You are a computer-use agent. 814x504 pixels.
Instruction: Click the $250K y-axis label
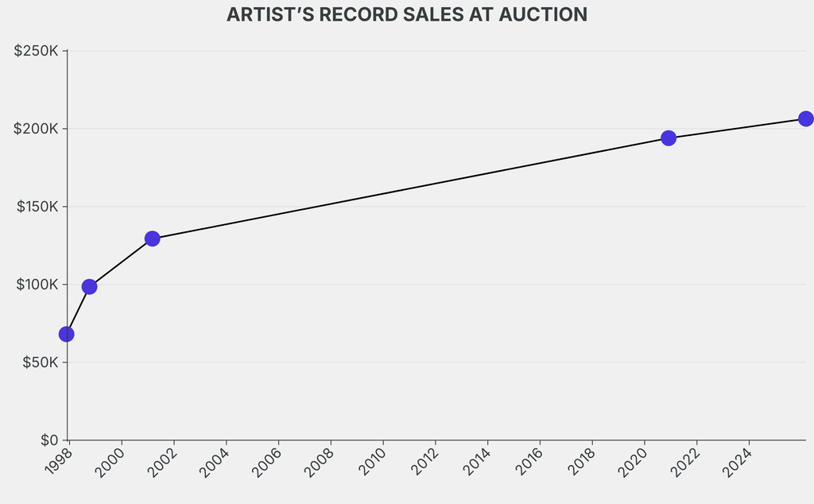pos(37,51)
